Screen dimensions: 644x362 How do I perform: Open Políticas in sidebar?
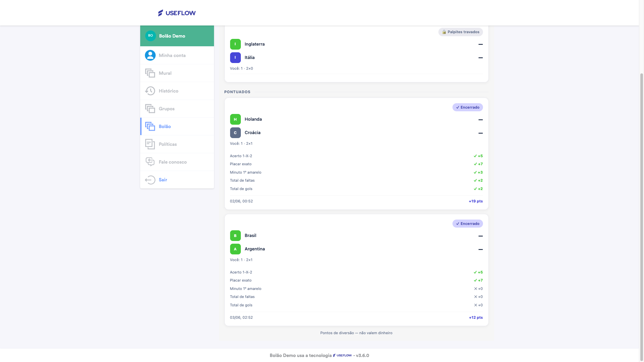coord(177,144)
